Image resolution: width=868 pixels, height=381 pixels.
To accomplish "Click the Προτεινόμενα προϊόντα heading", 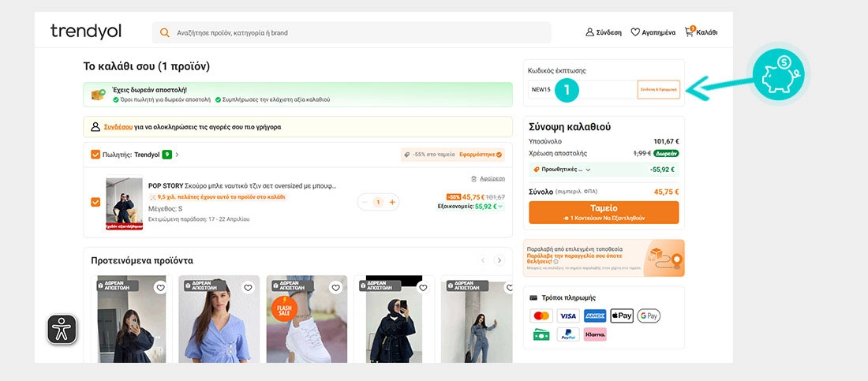I will pyautogui.click(x=142, y=260).
